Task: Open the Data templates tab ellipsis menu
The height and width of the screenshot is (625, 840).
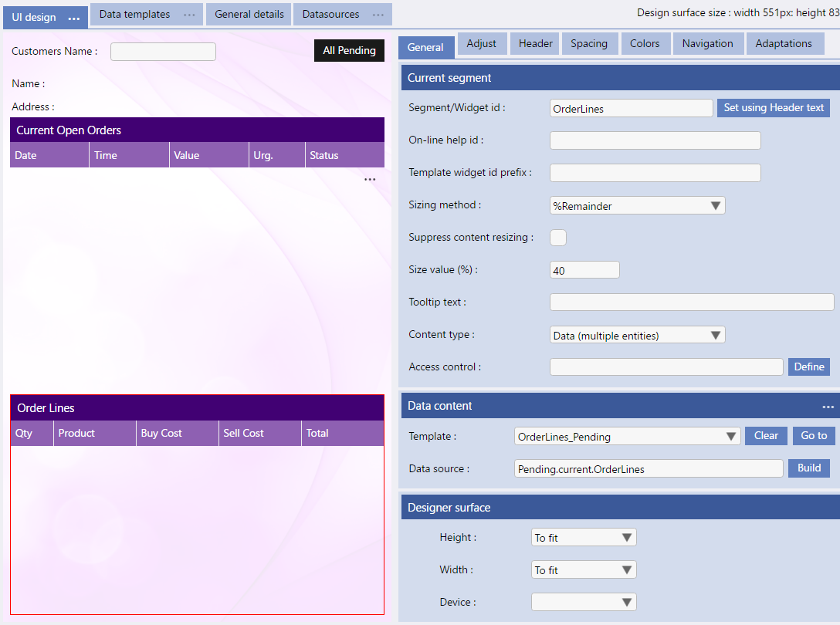Action: (190, 15)
